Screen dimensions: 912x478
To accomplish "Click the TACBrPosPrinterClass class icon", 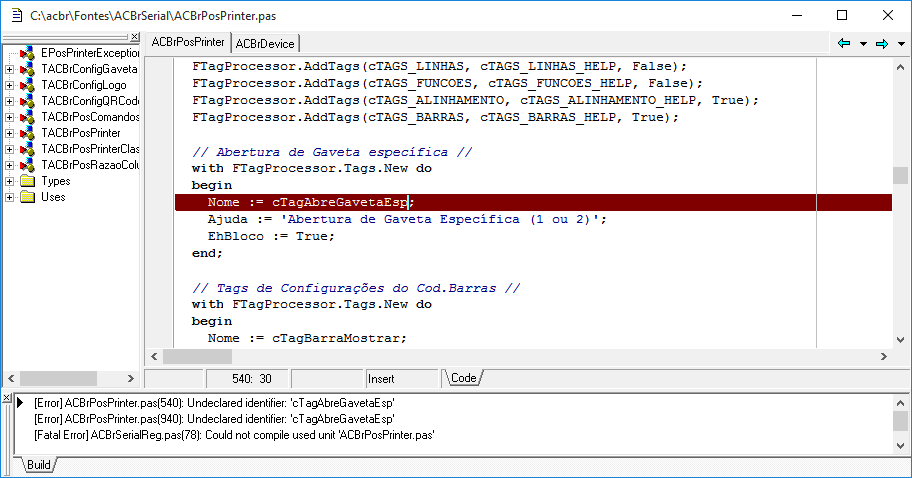I will [x=27, y=149].
